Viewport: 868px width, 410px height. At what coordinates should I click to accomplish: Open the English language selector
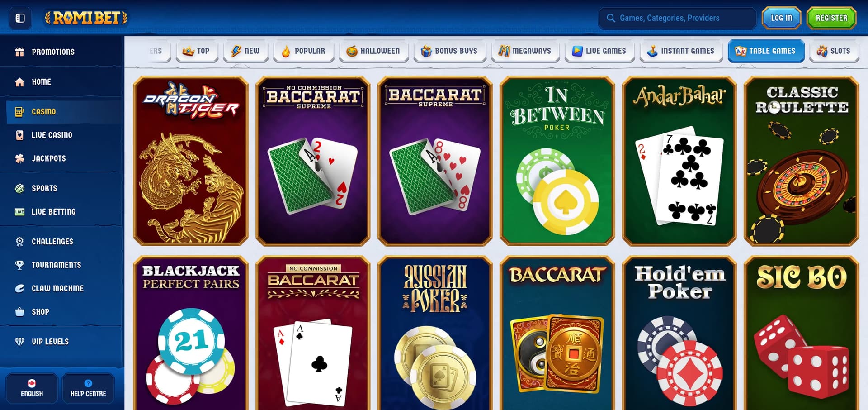click(x=32, y=388)
